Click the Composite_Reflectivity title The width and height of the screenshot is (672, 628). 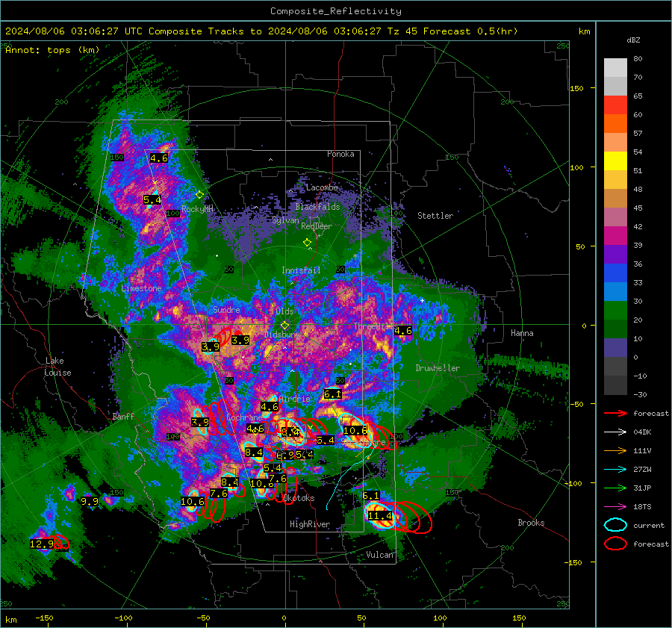click(x=336, y=11)
